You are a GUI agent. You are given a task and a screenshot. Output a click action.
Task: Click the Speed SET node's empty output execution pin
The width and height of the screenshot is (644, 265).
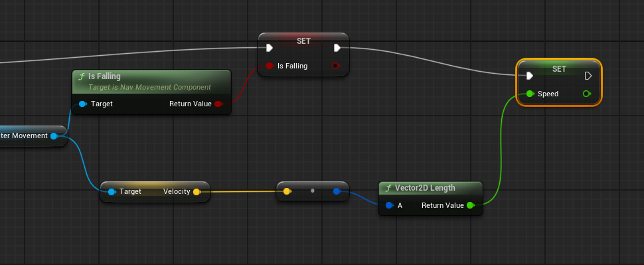point(588,76)
